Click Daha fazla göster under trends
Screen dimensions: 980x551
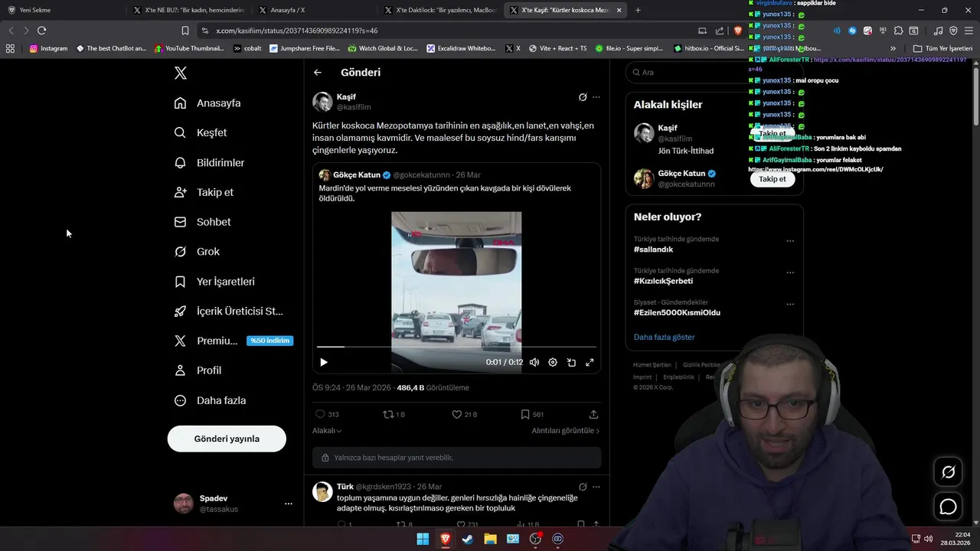click(664, 337)
